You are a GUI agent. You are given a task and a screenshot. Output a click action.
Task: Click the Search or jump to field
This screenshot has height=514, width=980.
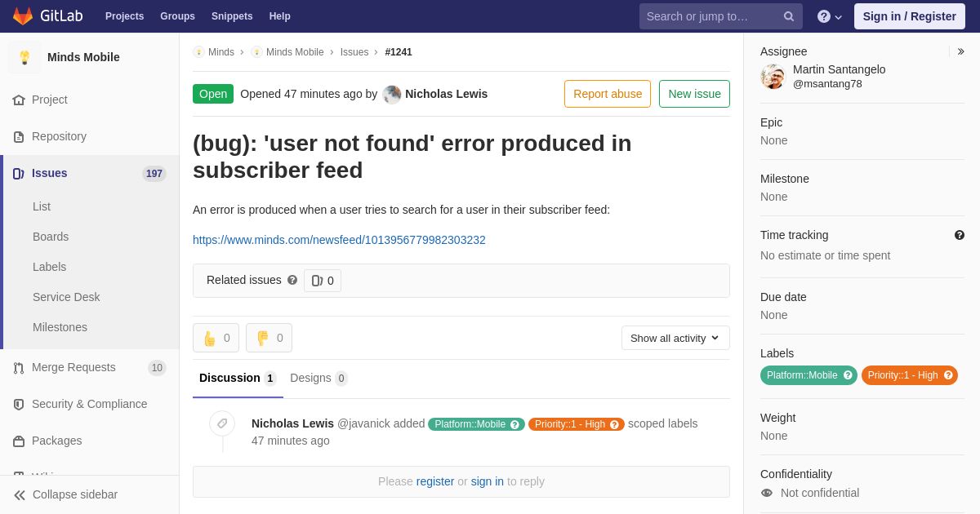coord(721,16)
